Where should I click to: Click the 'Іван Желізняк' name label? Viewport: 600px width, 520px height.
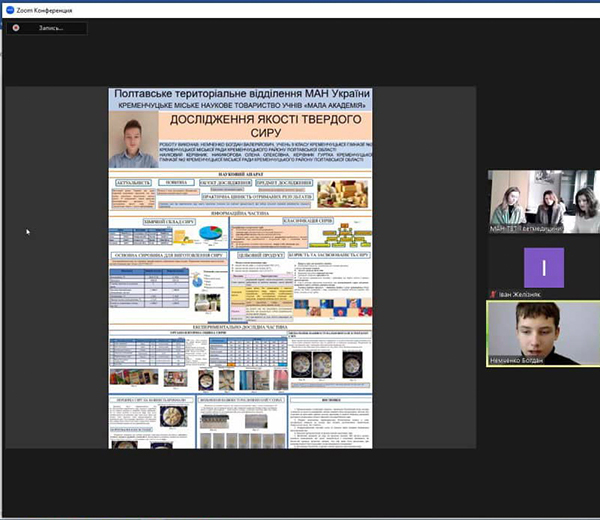coord(520,294)
